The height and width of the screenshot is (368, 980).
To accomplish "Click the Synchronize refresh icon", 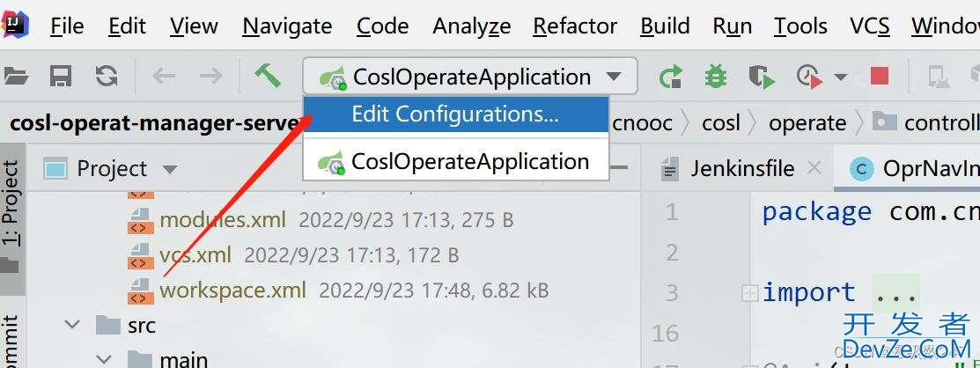I will [x=107, y=77].
